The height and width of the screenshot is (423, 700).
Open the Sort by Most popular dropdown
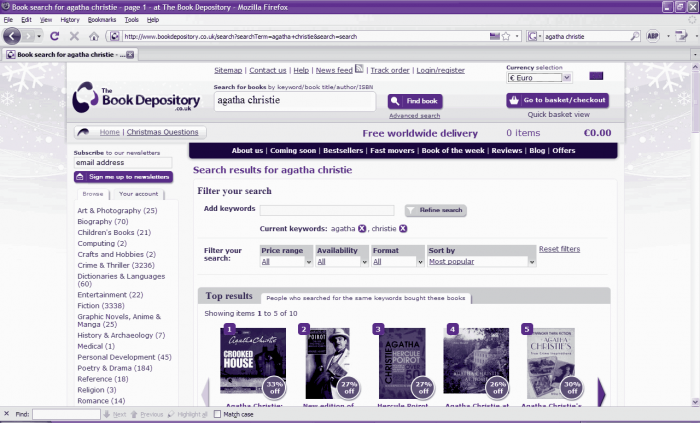click(481, 262)
